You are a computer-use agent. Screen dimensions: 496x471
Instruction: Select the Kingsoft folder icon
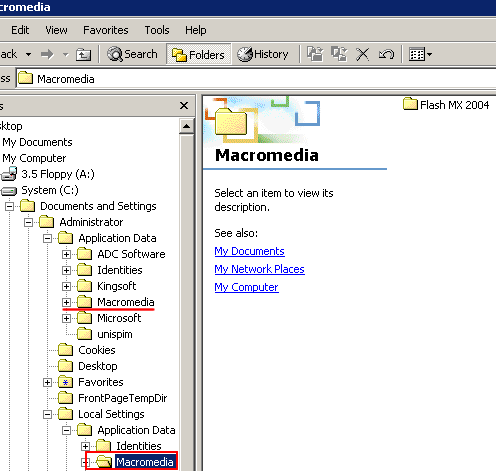[84, 286]
